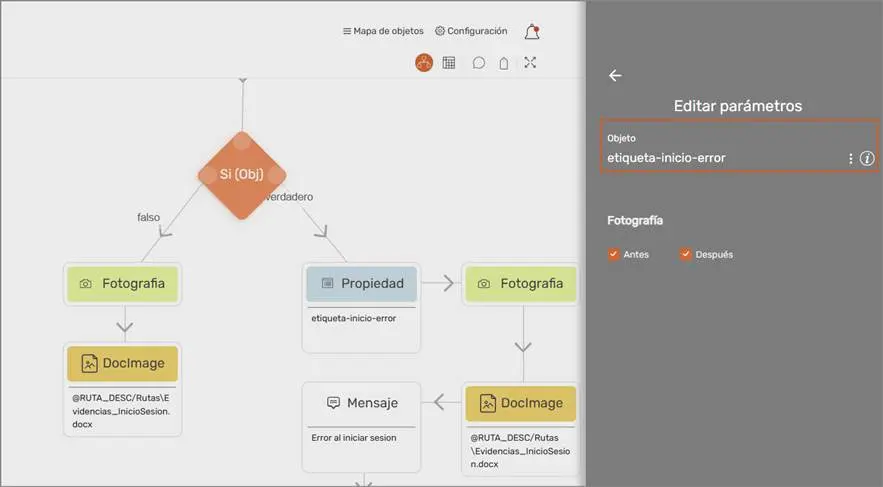Select the DocImage node below Mensaje's right
Image resolution: width=883 pixels, height=487 pixels.
[x=520, y=403]
